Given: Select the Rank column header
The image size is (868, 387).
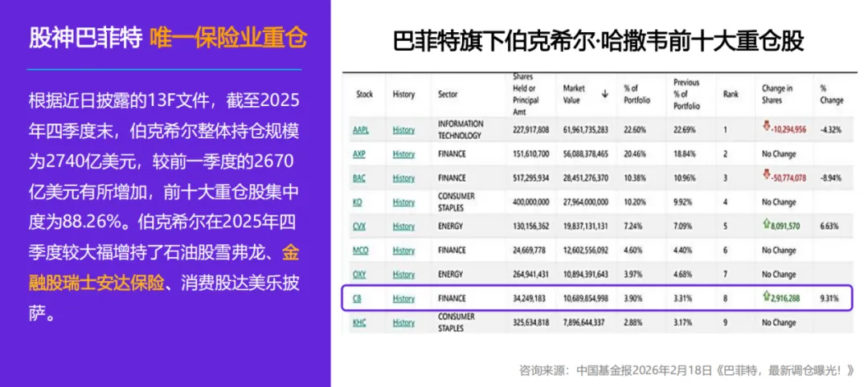Looking at the screenshot, I should [x=731, y=95].
